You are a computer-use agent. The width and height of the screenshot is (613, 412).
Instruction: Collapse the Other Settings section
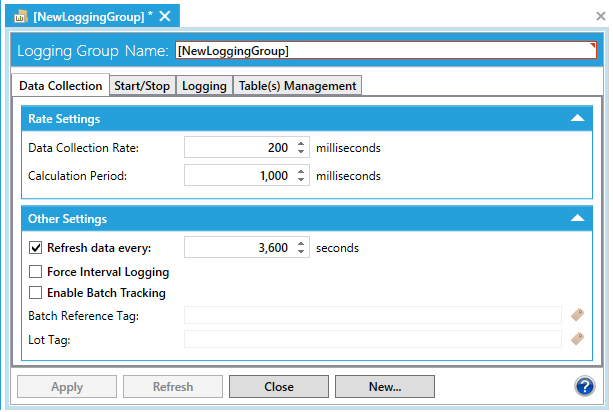coord(577,218)
